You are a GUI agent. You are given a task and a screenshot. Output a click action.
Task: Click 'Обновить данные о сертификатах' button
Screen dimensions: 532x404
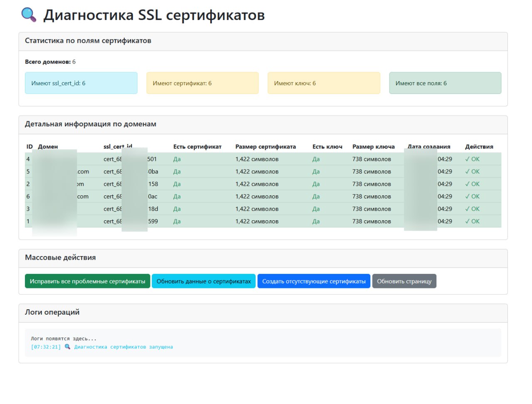click(x=204, y=281)
